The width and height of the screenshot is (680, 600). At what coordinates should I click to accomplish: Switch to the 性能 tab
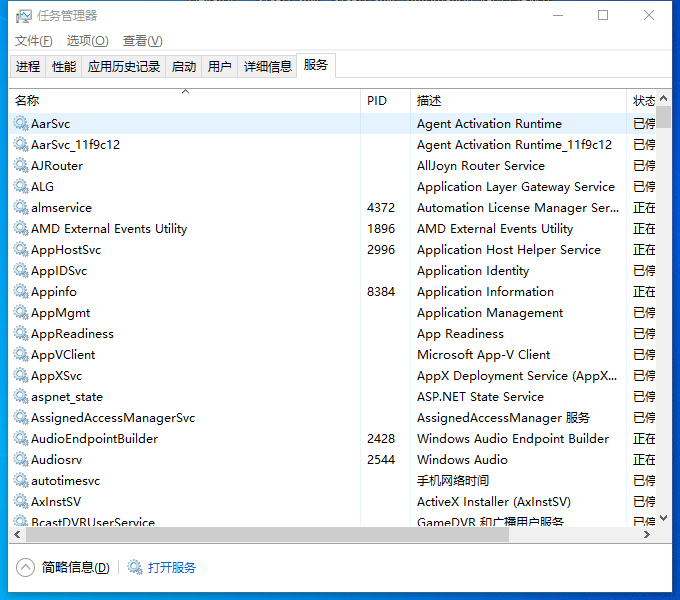(x=64, y=66)
